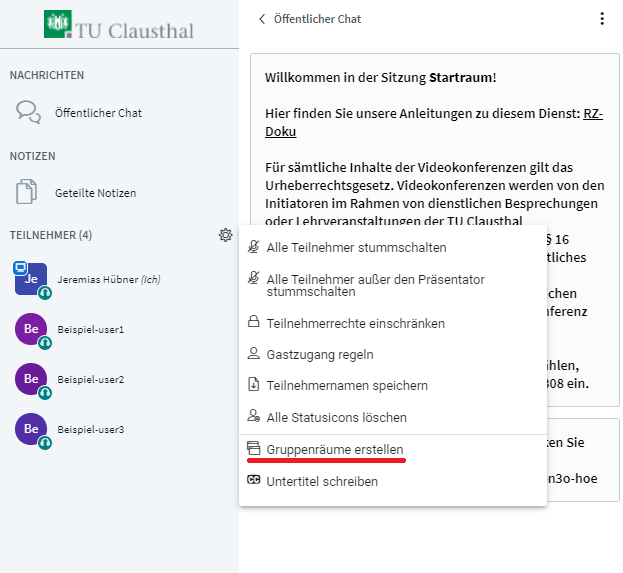Click the Öffentlicher Chat speech bubble icon

click(29, 112)
